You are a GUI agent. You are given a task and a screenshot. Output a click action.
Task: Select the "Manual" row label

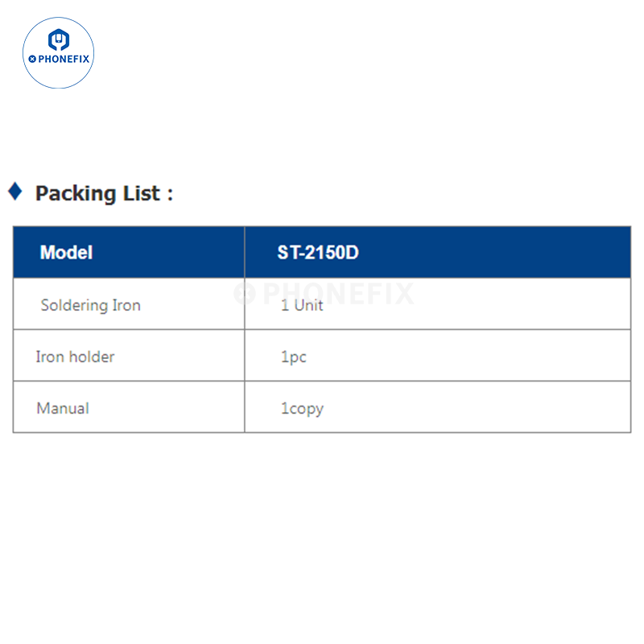[63, 408]
